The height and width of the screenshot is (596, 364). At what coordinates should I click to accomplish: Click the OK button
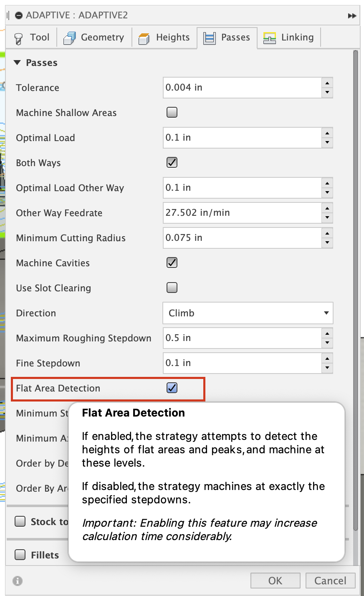275,580
